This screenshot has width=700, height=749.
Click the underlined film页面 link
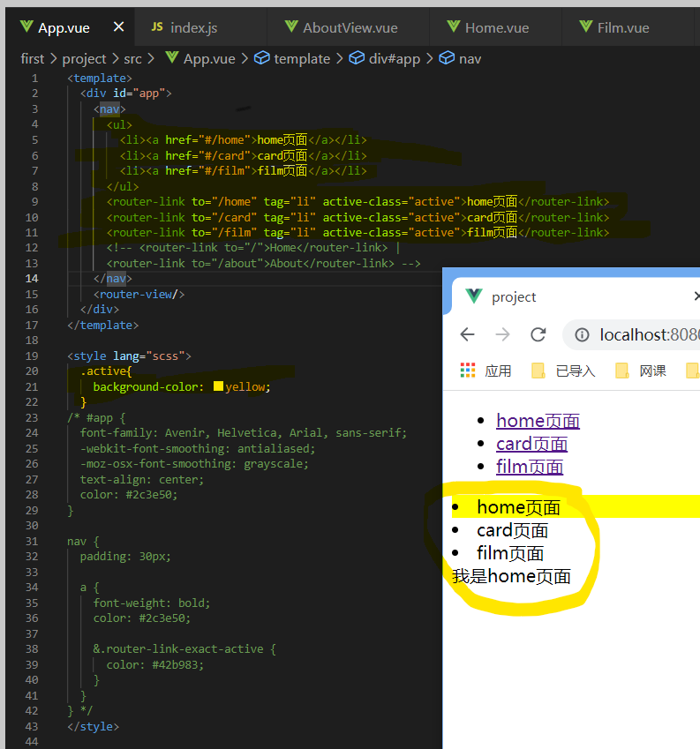click(x=530, y=467)
